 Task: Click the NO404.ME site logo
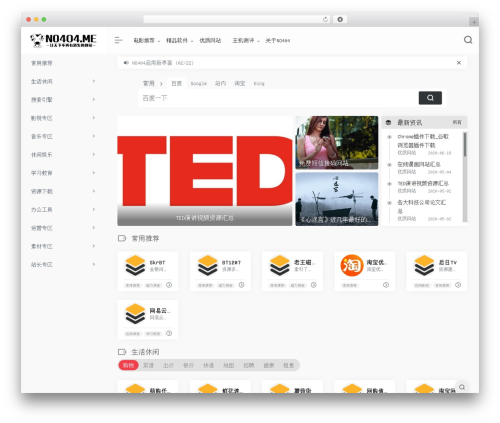(x=63, y=41)
